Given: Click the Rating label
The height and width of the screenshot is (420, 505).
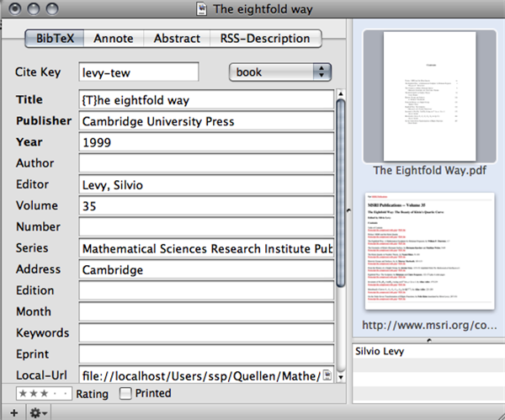Looking at the screenshot, I should click(92, 394).
